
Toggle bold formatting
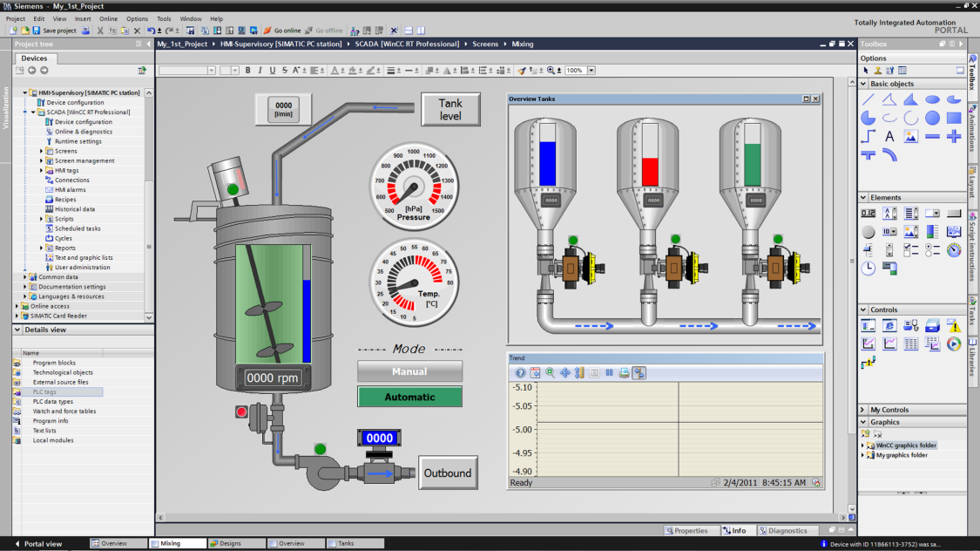248,69
